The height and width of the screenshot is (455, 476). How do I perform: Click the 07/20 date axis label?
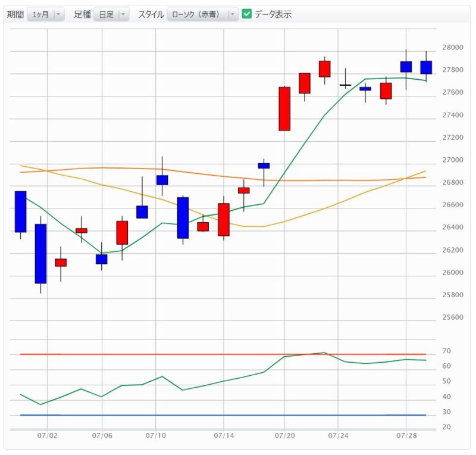(285, 435)
